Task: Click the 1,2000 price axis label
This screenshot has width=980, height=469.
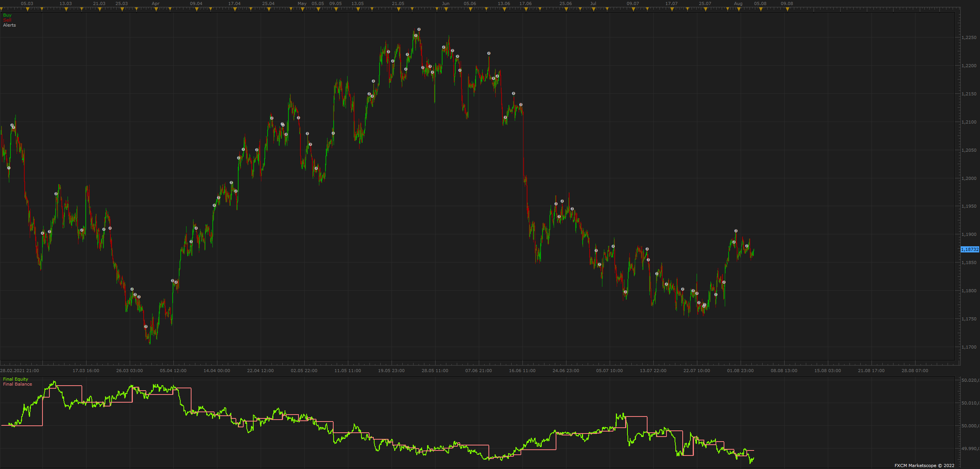Action: tap(969, 178)
